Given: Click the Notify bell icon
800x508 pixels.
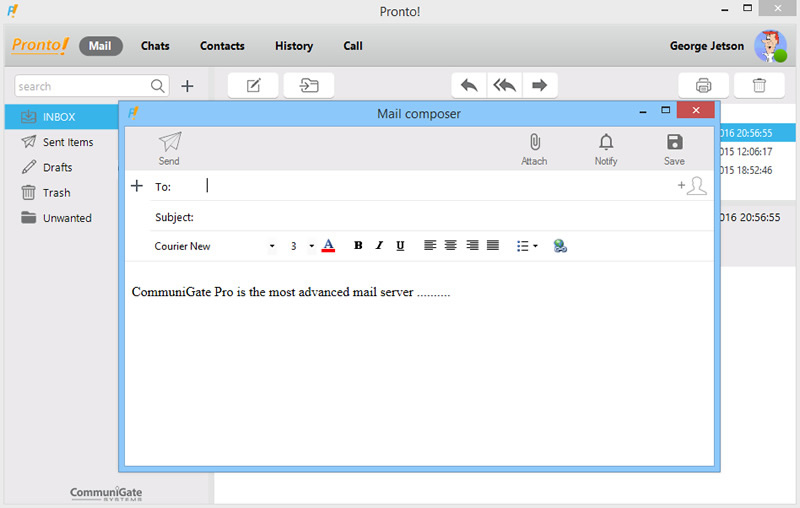Looking at the screenshot, I should (x=606, y=142).
